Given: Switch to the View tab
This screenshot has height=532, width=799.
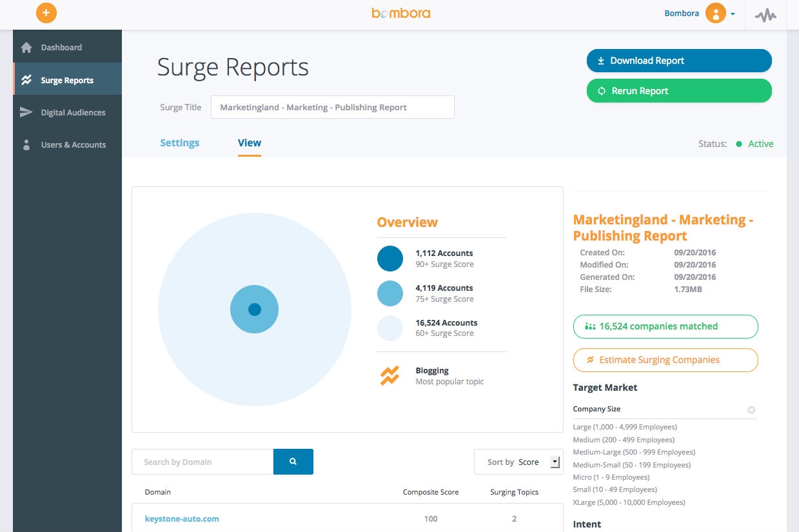Looking at the screenshot, I should tap(250, 143).
